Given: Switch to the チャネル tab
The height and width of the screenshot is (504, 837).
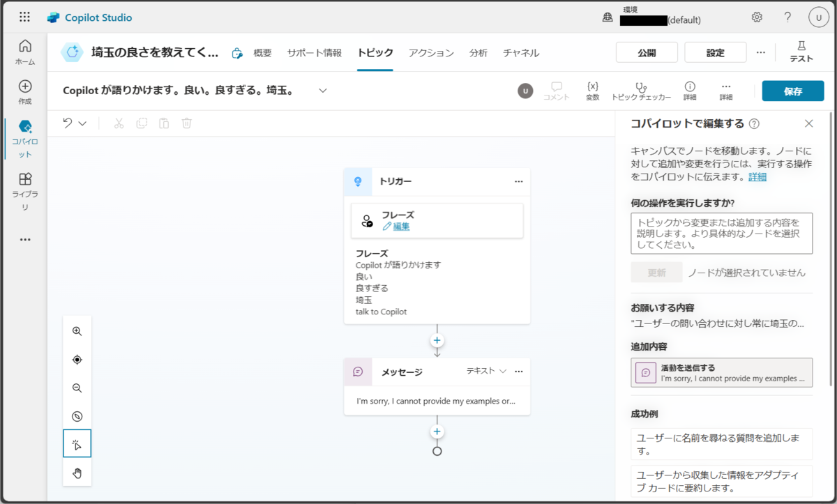Looking at the screenshot, I should point(521,53).
